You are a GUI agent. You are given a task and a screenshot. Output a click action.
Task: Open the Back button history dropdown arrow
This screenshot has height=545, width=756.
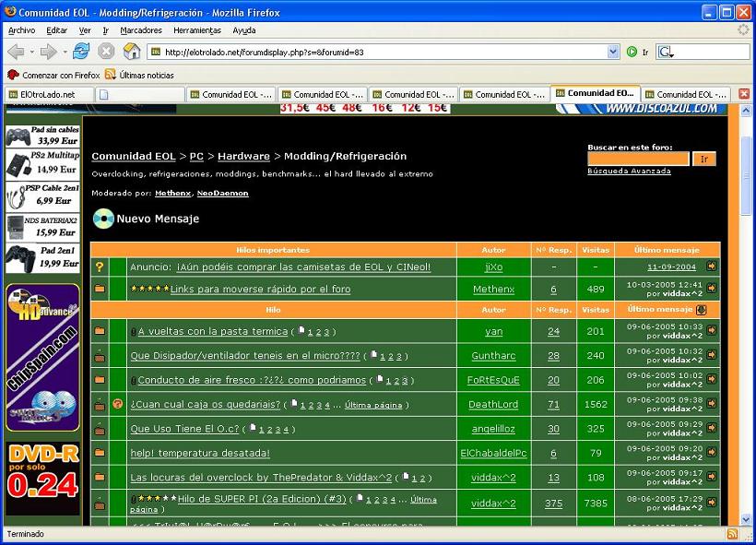pyautogui.click(x=30, y=53)
